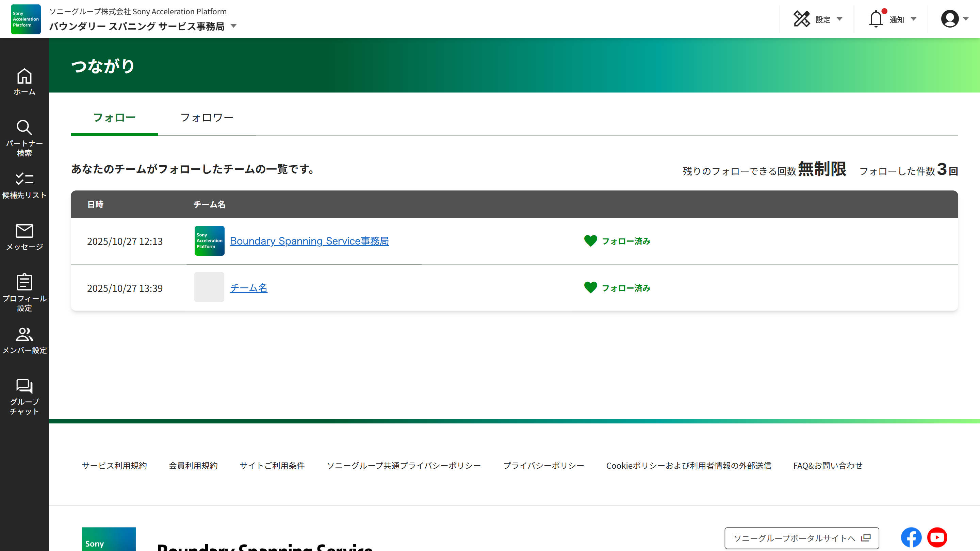Image resolution: width=980 pixels, height=551 pixels.
Task: Select the フォロー tab
Action: (x=114, y=117)
